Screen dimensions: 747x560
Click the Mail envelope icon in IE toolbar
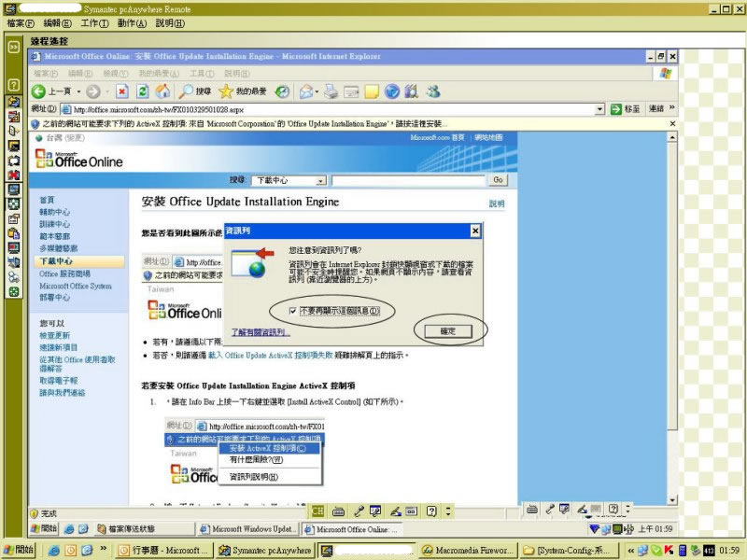tap(306, 91)
